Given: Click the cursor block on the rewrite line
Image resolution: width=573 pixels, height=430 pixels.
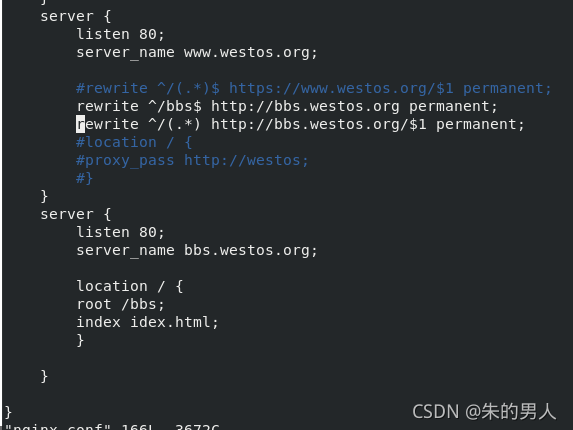Looking at the screenshot, I should pyautogui.click(x=80, y=124).
